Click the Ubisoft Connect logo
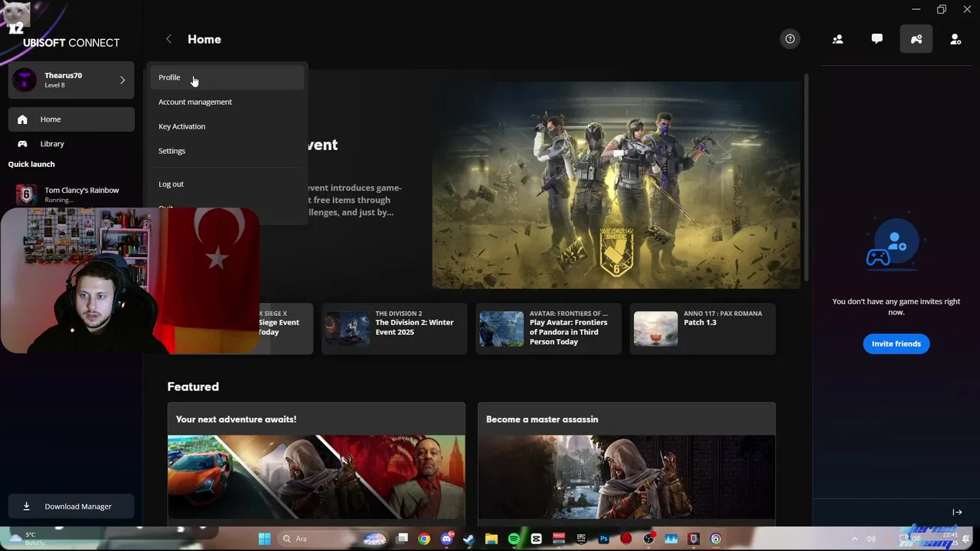The height and width of the screenshot is (551, 980). 71,43
